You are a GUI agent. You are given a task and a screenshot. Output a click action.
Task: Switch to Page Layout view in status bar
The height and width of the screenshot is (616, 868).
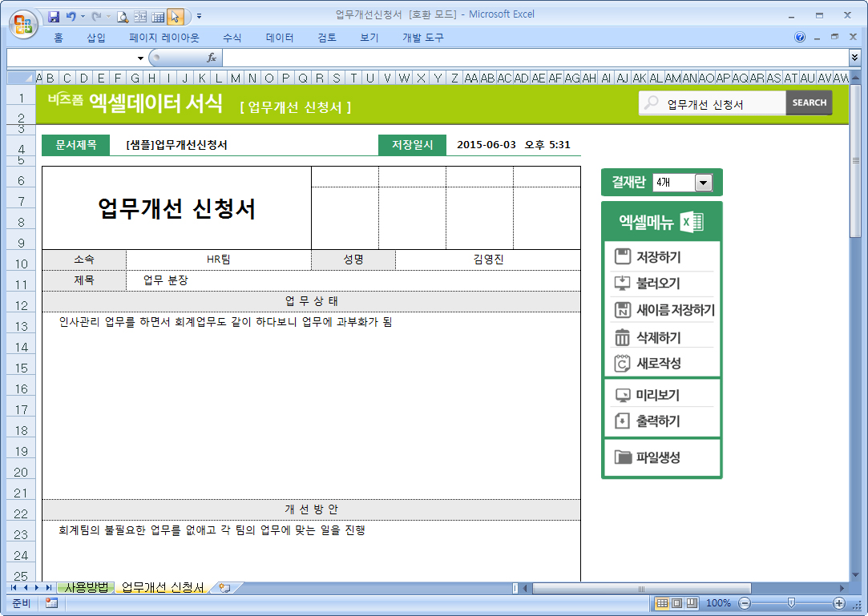676,603
